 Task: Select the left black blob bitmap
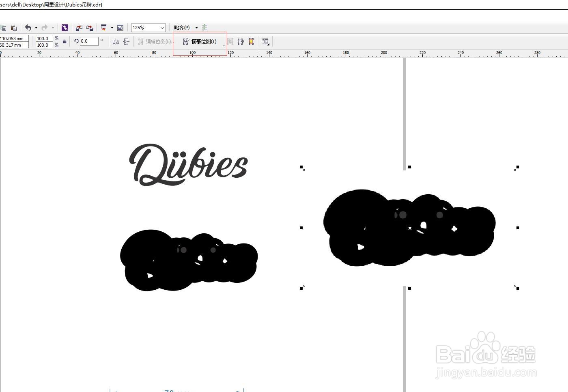coord(189,260)
